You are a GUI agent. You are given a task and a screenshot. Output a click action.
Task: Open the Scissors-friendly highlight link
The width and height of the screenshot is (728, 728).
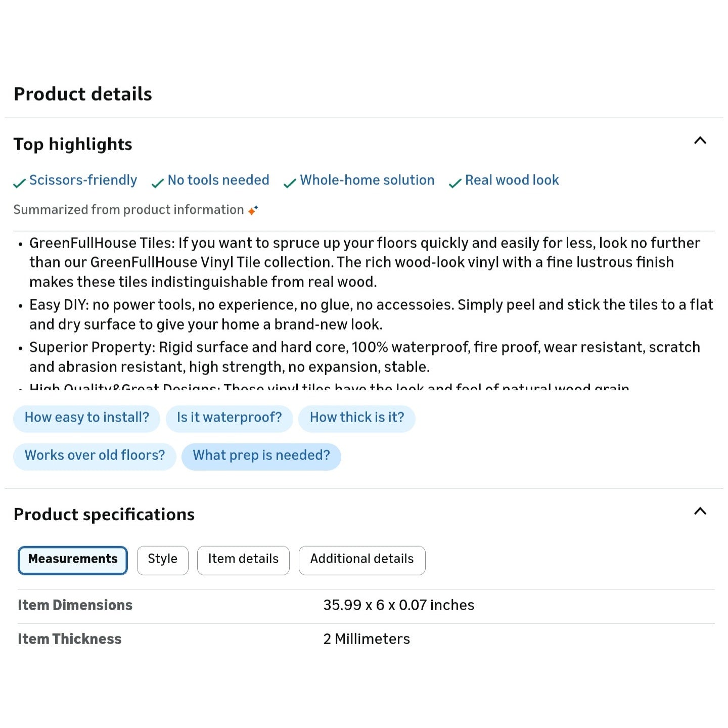click(x=83, y=180)
